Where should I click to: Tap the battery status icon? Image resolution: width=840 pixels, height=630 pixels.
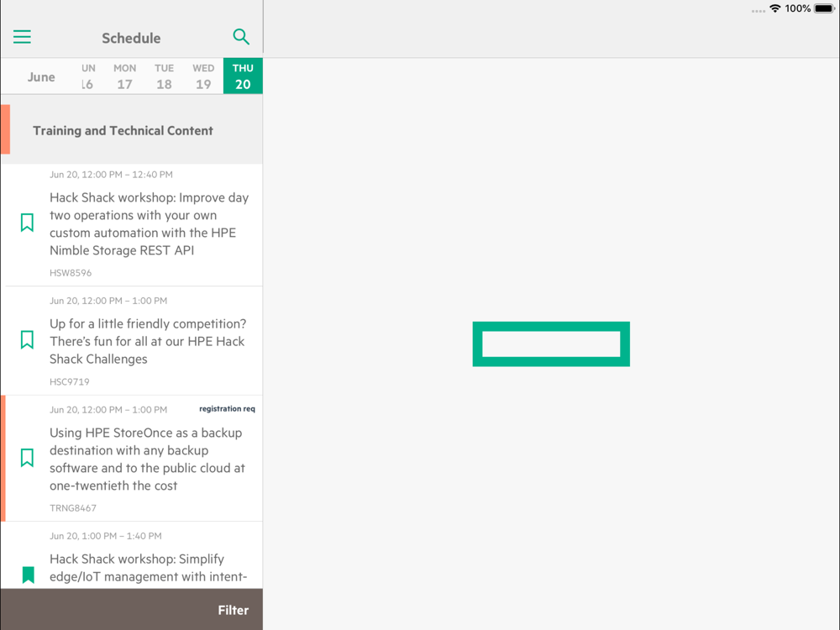824,8
